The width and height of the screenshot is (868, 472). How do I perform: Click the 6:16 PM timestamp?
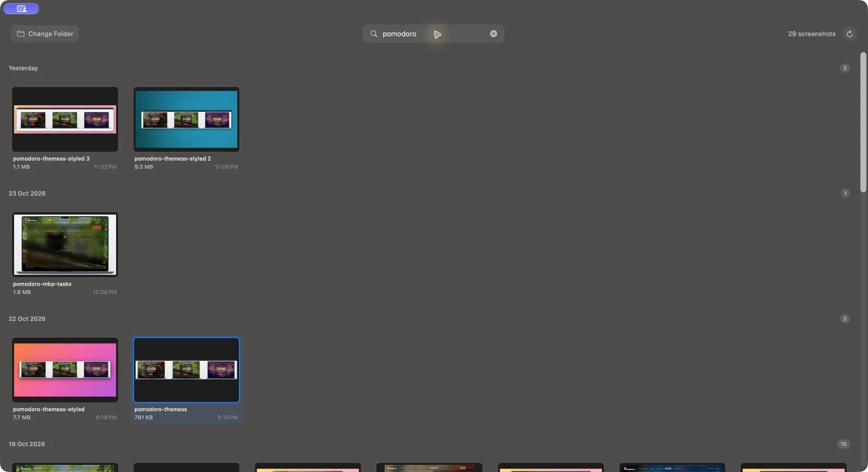click(x=106, y=418)
